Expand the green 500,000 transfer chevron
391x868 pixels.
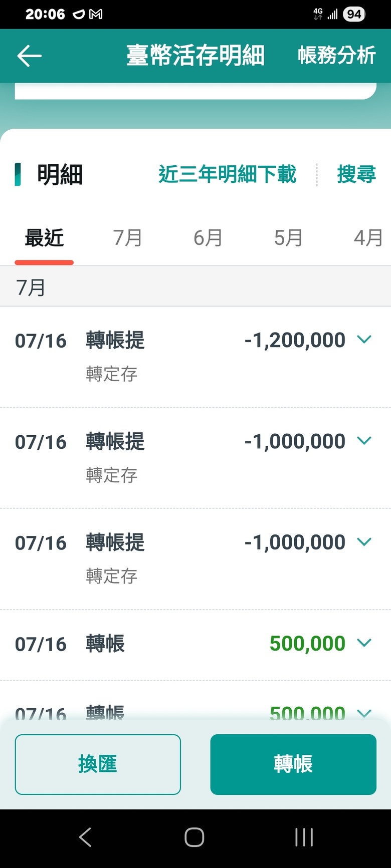pyautogui.click(x=364, y=643)
